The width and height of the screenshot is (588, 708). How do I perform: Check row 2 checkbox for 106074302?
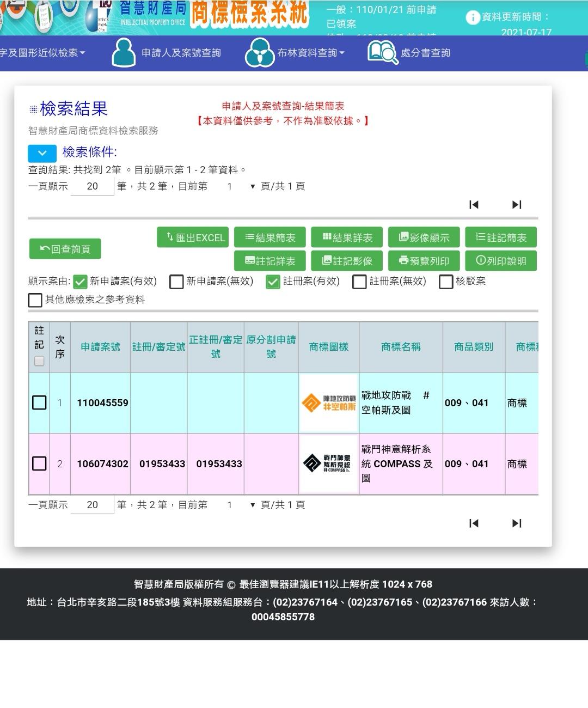click(x=39, y=463)
